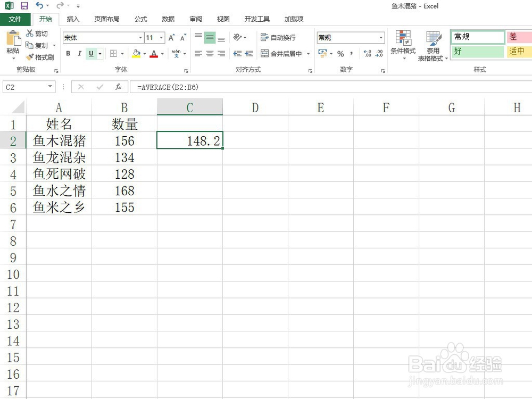Open the wén phonetic guide icon
The height and width of the screenshot is (399, 532).
click(176, 53)
